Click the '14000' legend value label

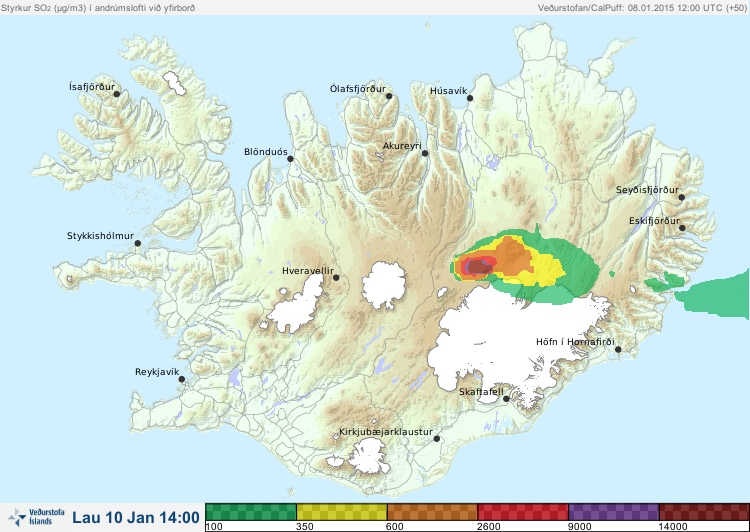click(x=673, y=527)
